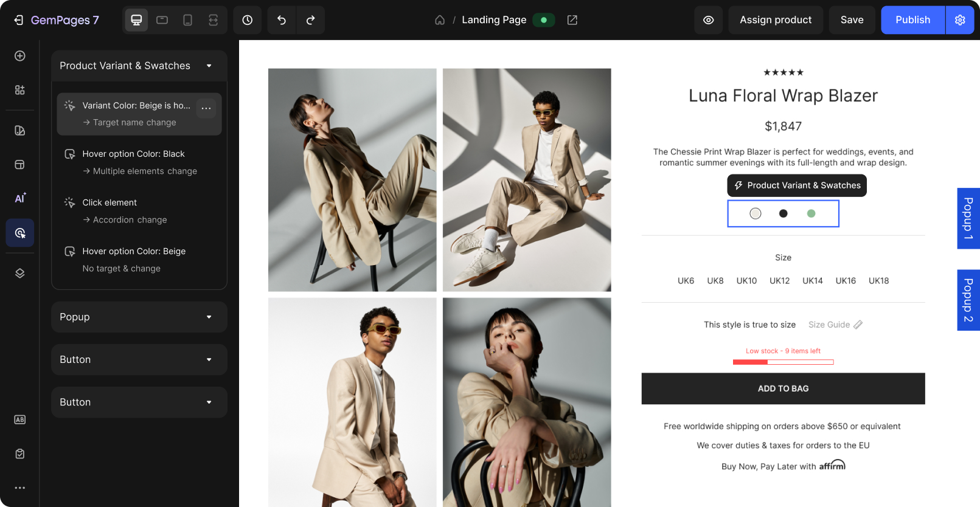Click the undo arrow icon

[281, 20]
